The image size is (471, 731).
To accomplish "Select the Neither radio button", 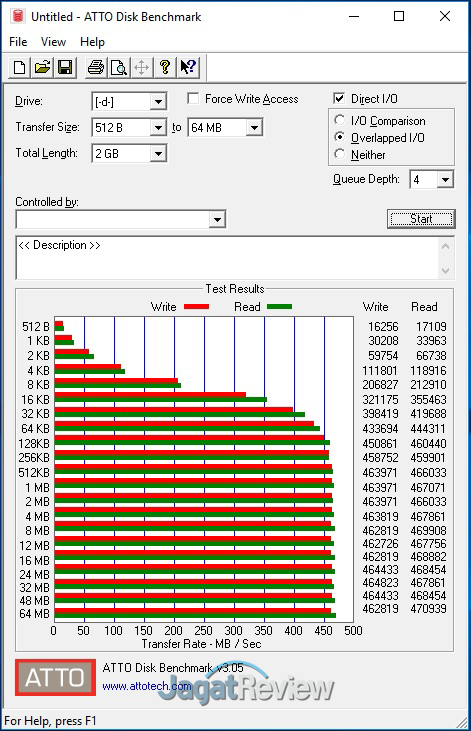I will coord(339,154).
